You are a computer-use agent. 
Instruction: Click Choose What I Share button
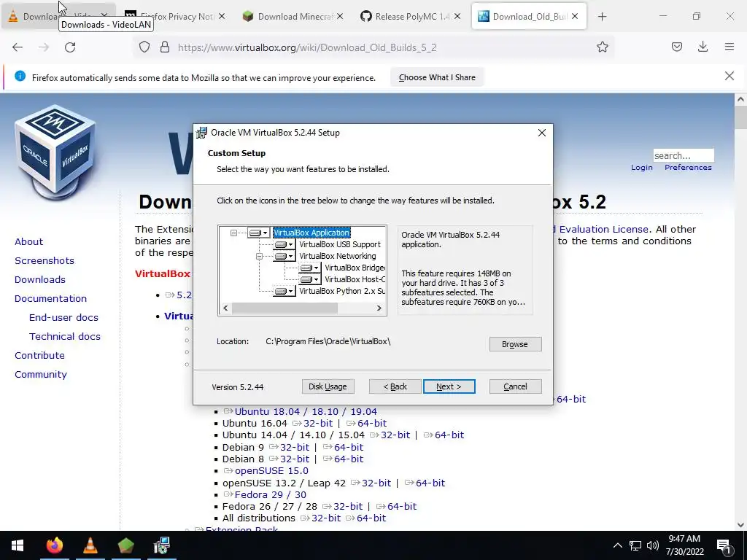pos(437,77)
